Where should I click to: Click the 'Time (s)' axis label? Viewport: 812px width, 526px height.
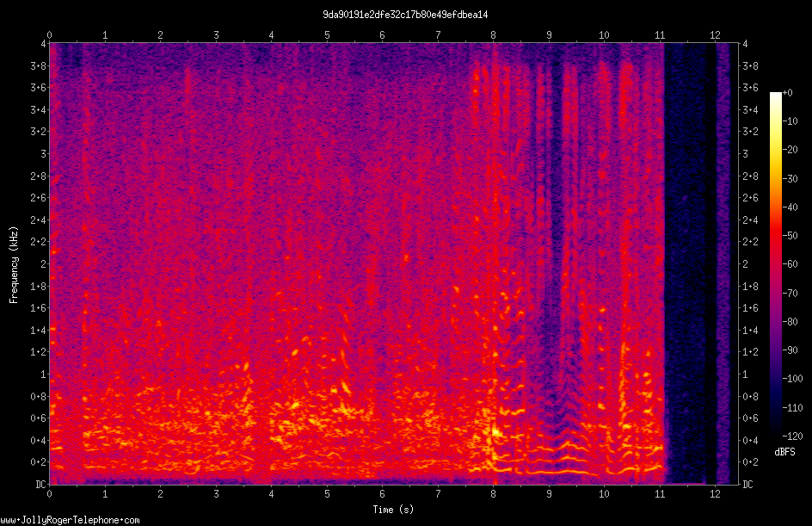click(393, 510)
